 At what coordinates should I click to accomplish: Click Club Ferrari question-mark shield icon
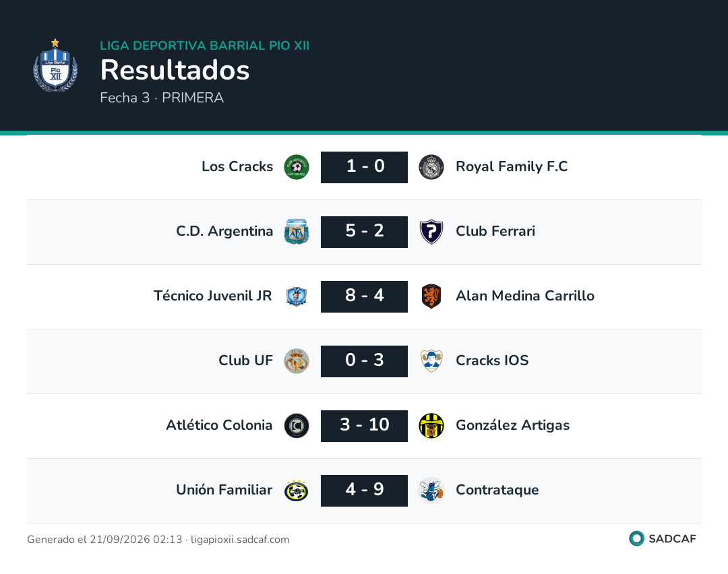tap(431, 232)
